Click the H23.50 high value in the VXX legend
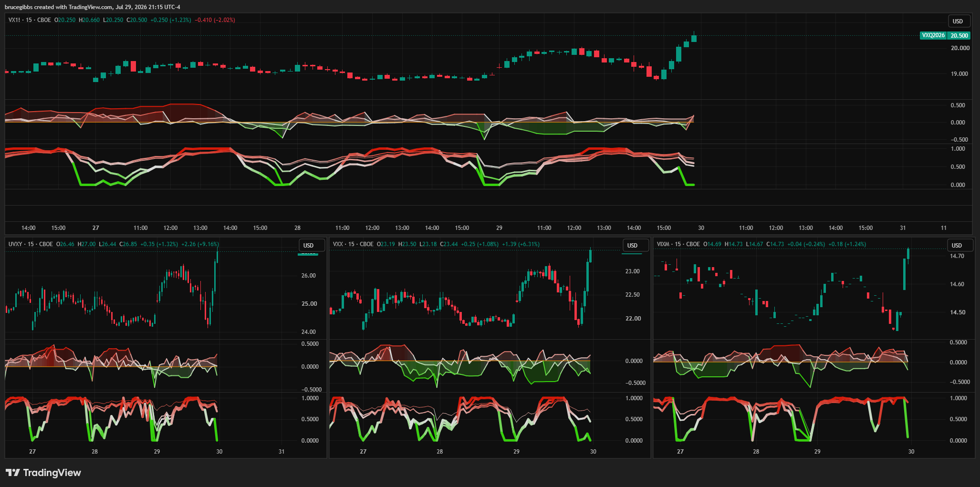Screen dimensions: 980x487 click(407, 244)
